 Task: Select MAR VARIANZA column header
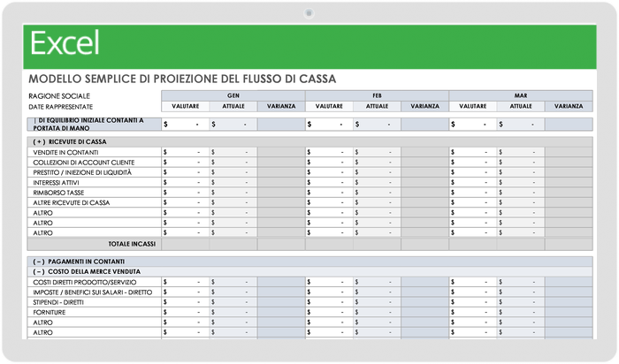(569, 106)
